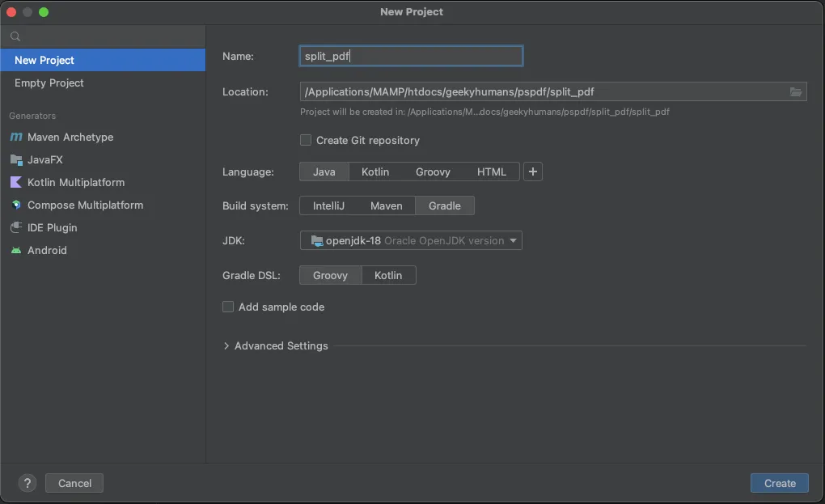Open the Compose Multiplatform generator
Viewport: 825px width, 504px height.
[86, 205]
